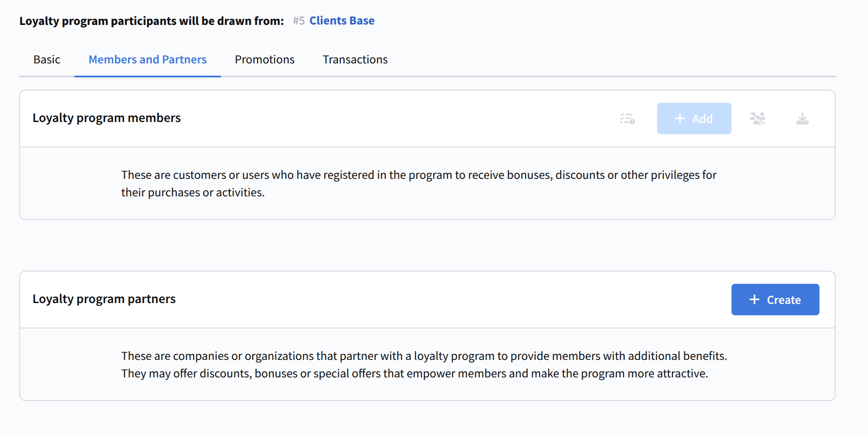Click the plus icon inside Create button

(x=754, y=300)
